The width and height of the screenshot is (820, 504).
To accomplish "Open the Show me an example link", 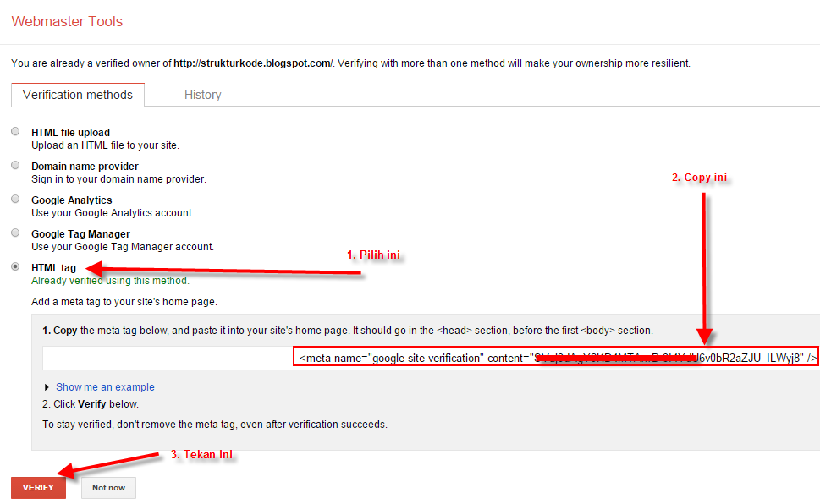I will [x=105, y=387].
